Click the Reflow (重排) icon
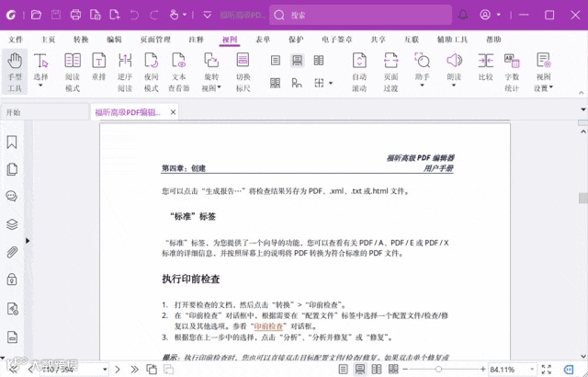 (99, 67)
